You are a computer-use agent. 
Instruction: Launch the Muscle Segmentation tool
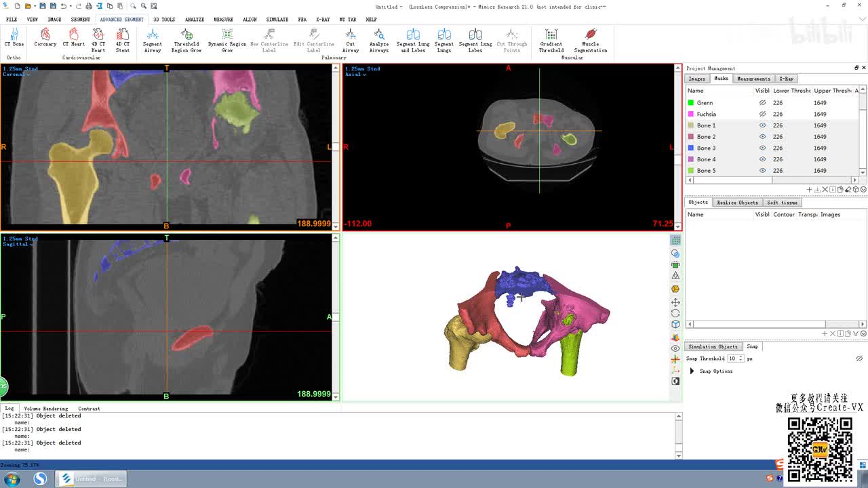(591, 41)
